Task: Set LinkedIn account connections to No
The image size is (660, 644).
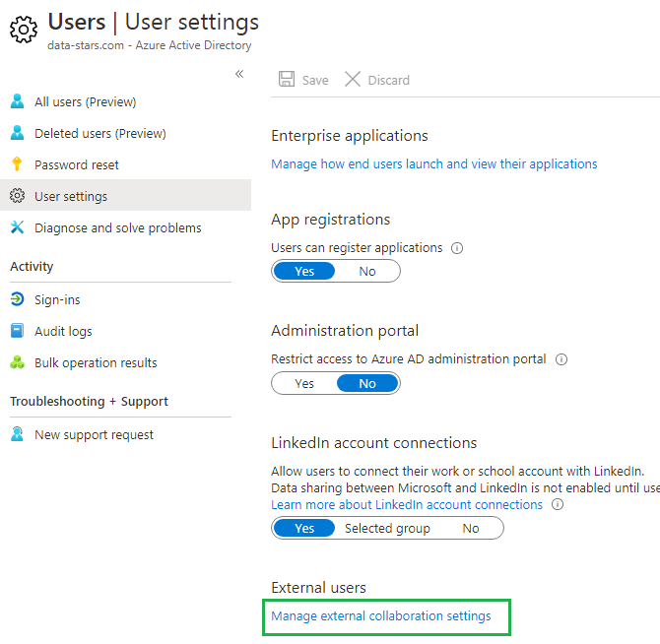Action: point(471,528)
